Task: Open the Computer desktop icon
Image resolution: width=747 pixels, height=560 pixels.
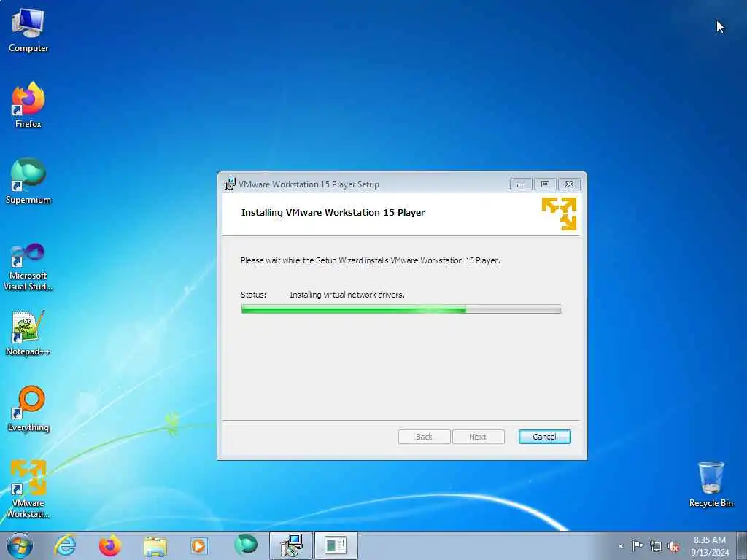Action: pos(28,31)
